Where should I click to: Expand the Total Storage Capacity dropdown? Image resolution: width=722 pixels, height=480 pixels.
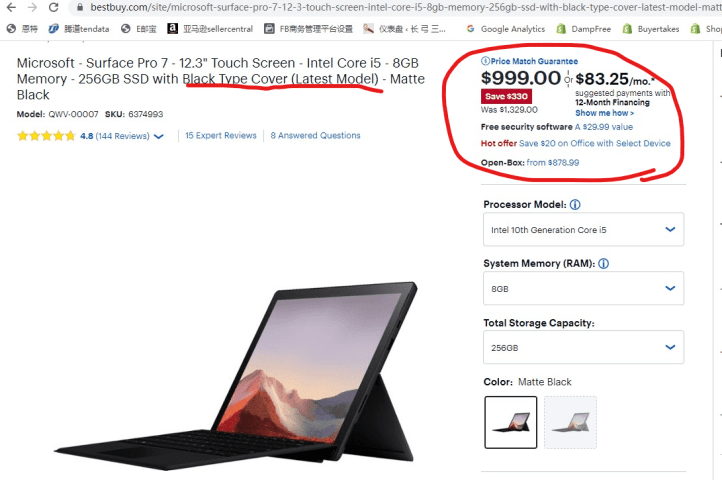coord(583,347)
